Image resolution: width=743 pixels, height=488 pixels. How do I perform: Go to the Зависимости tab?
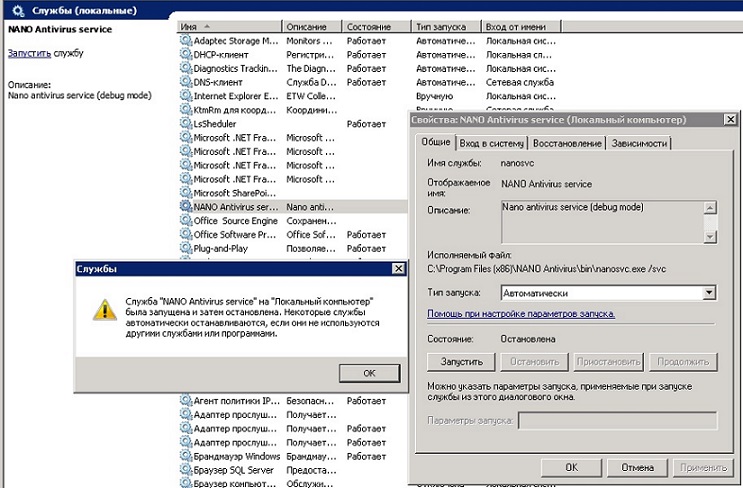pos(639,143)
